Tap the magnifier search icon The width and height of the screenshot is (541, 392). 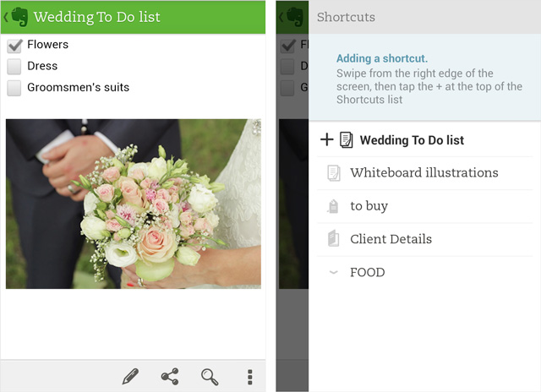(210, 377)
